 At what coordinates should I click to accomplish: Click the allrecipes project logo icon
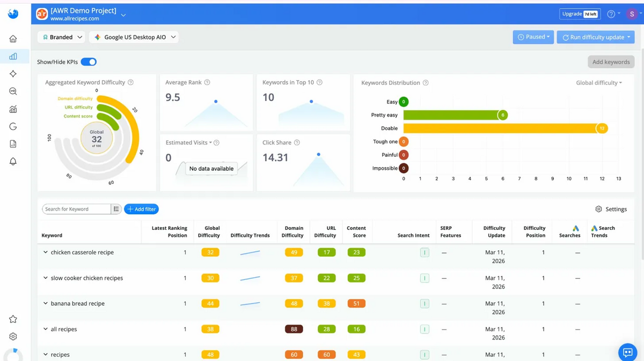[41, 14]
